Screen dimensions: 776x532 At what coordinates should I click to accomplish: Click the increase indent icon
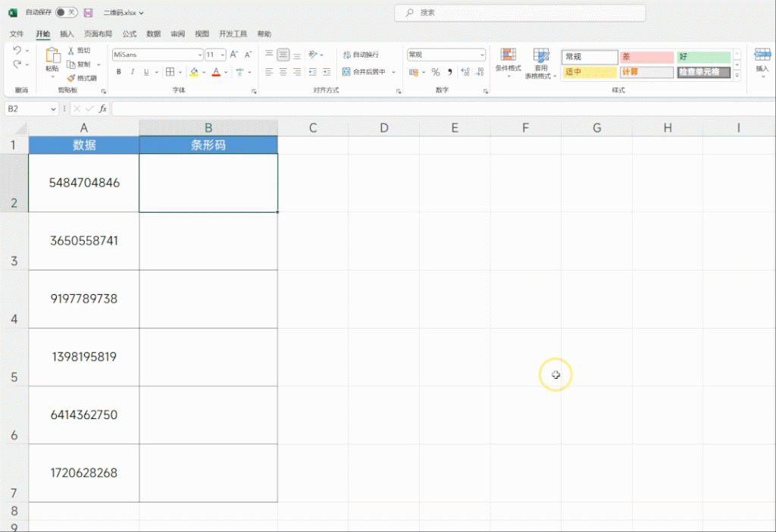327,72
